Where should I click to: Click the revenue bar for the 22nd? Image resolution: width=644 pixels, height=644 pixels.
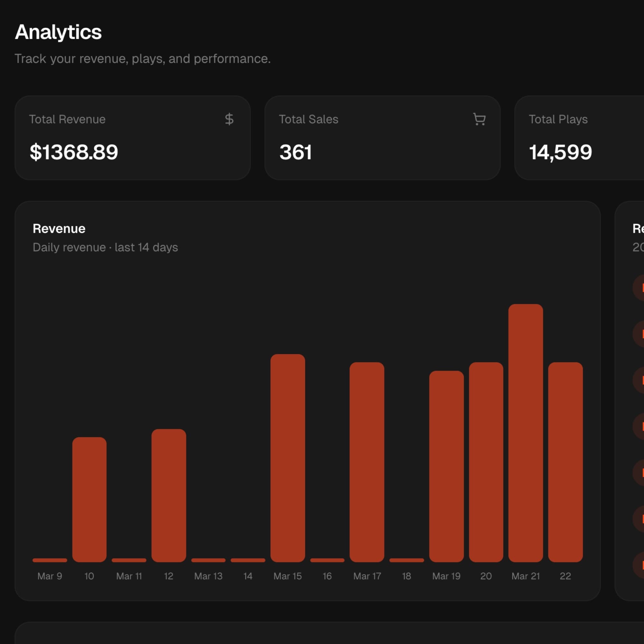(x=565, y=462)
